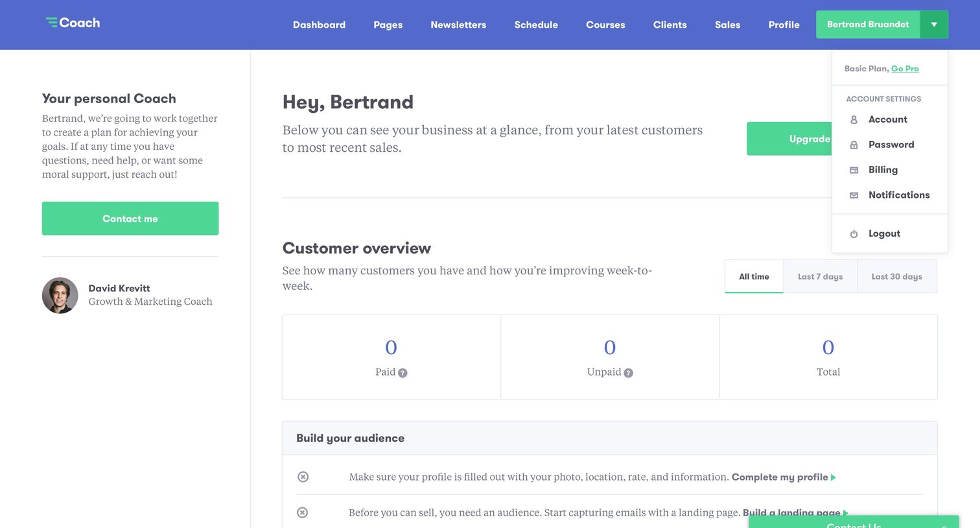Click the Build your audience heading
The image size is (980, 528).
(x=350, y=438)
